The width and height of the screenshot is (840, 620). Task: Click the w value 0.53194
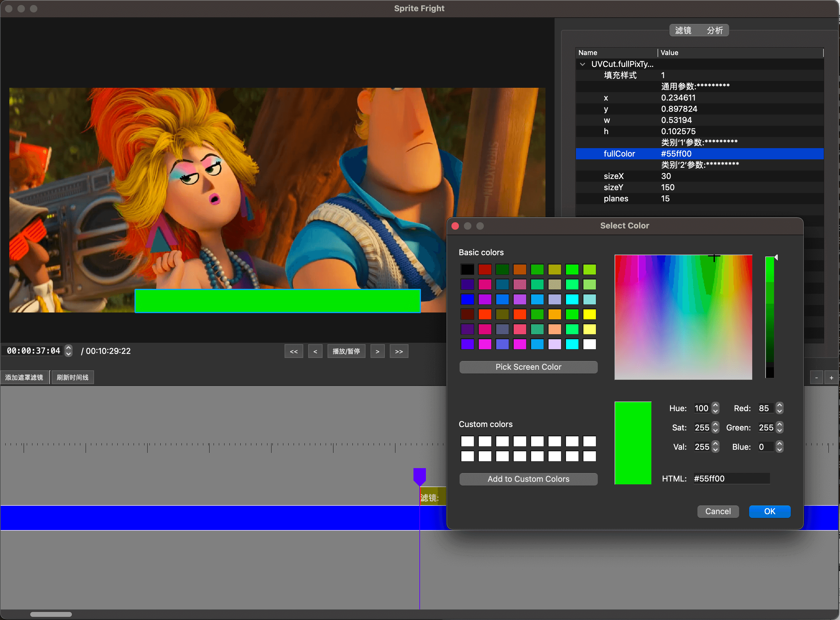pyautogui.click(x=676, y=120)
